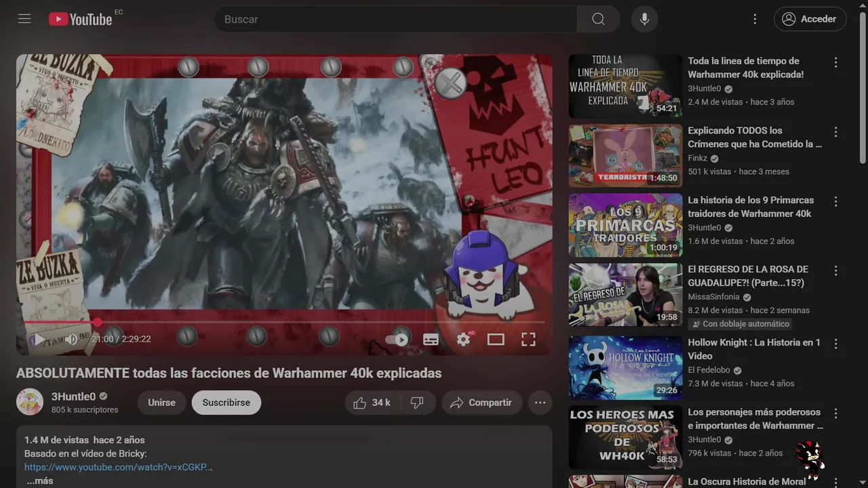Click the Acceder sign-in button
The height and width of the screenshot is (488, 868).
point(810,19)
